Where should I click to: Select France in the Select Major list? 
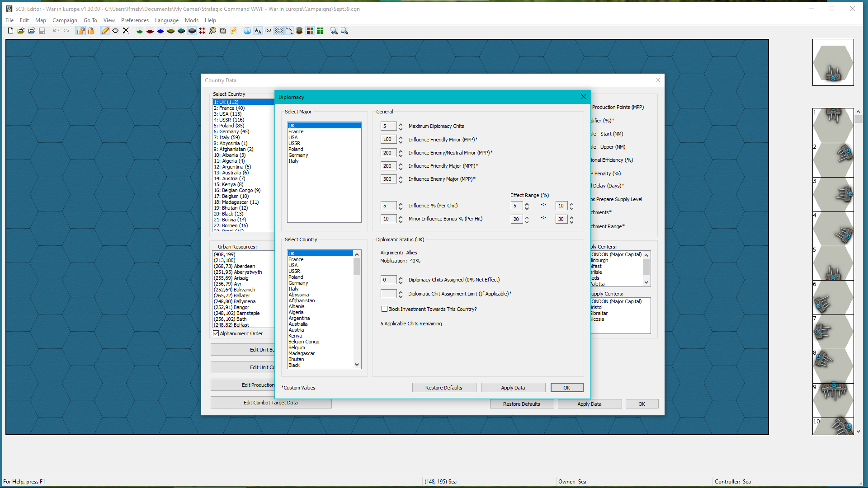[x=297, y=131]
